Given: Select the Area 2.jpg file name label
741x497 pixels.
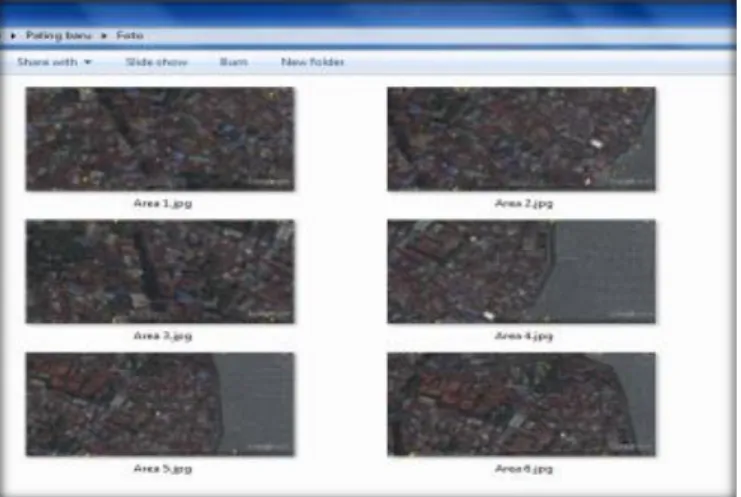Looking at the screenshot, I should pyautogui.click(x=524, y=203).
